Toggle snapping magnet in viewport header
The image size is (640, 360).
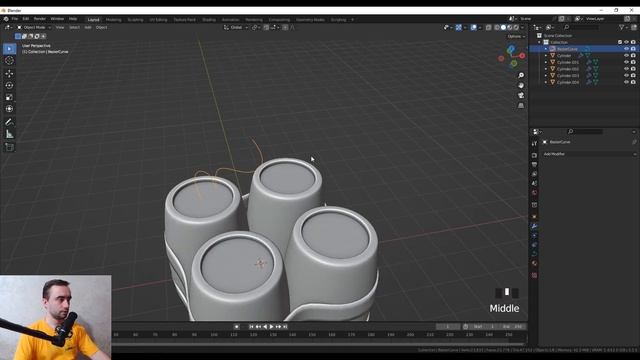[x=266, y=27]
